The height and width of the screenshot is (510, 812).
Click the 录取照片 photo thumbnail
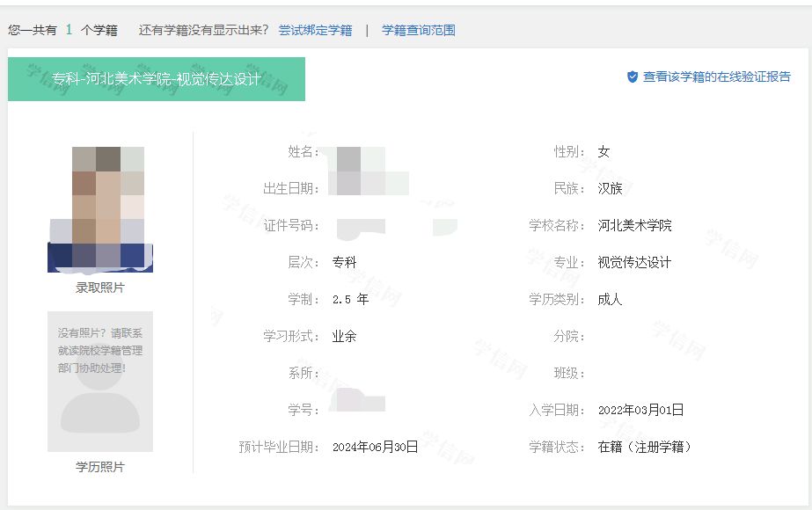(x=100, y=209)
